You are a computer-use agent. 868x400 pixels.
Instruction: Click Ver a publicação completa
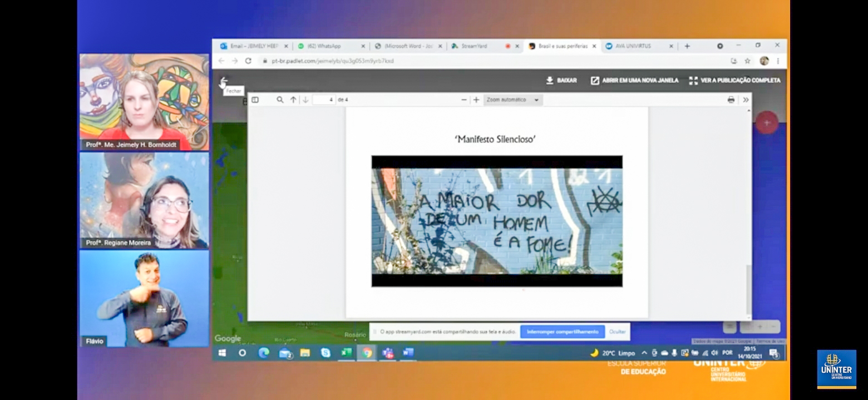[x=734, y=81]
